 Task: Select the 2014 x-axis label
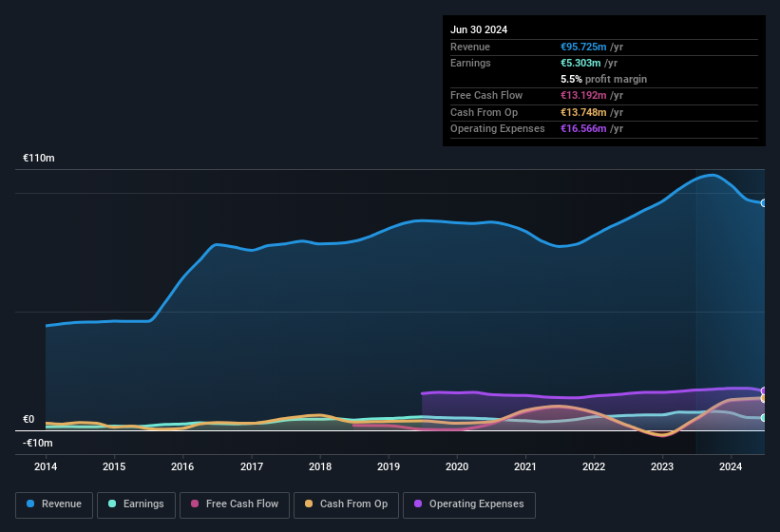[46, 466]
